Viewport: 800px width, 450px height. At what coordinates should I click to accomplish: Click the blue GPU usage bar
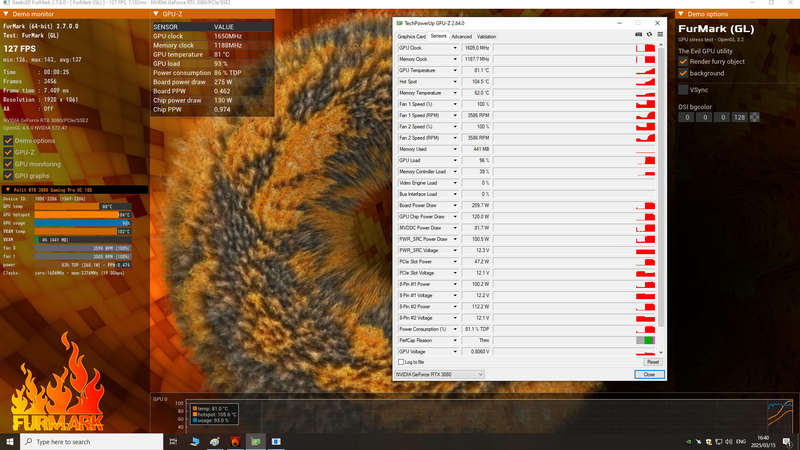pos(83,223)
